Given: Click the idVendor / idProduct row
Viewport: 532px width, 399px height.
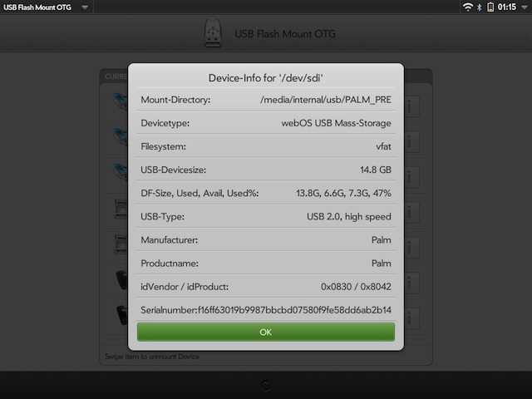Looking at the screenshot, I should click(x=266, y=286).
